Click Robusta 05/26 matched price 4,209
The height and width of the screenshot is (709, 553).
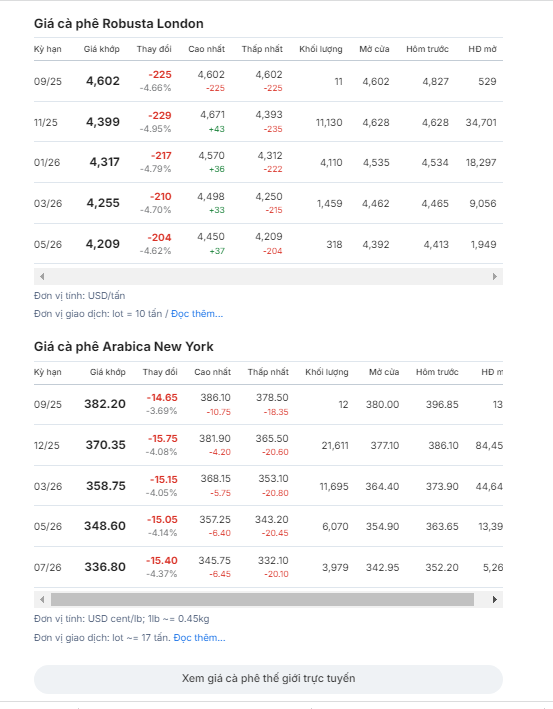click(103, 244)
